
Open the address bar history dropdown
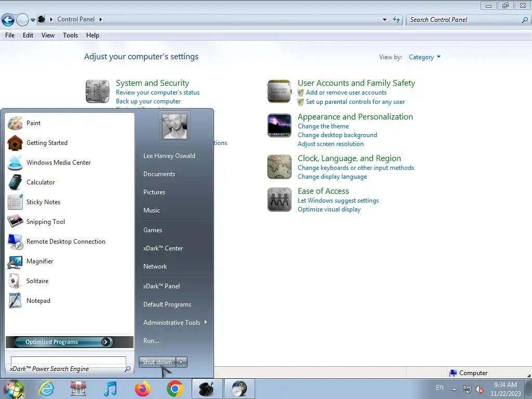[x=384, y=20]
